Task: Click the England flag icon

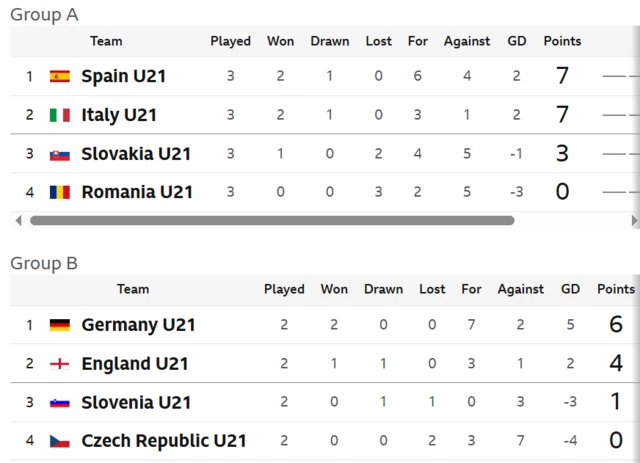Action: click(60, 363)
